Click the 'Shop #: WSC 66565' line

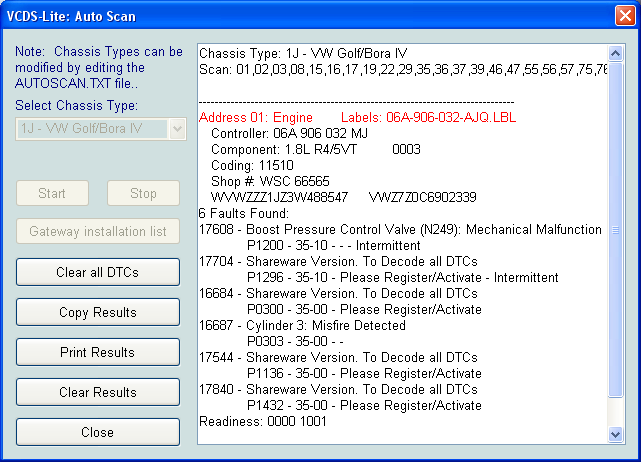coord(270,182)
